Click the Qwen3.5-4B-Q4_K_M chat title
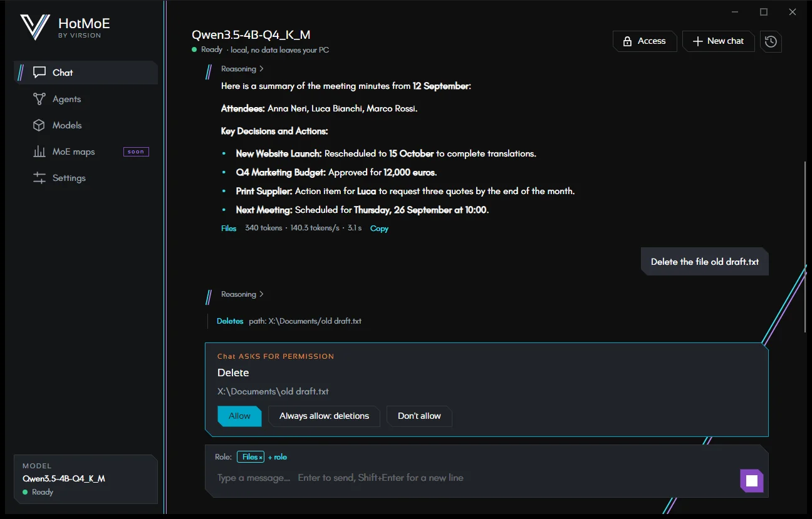This screenshot has width=812, height=519. (x=251, y=35)
